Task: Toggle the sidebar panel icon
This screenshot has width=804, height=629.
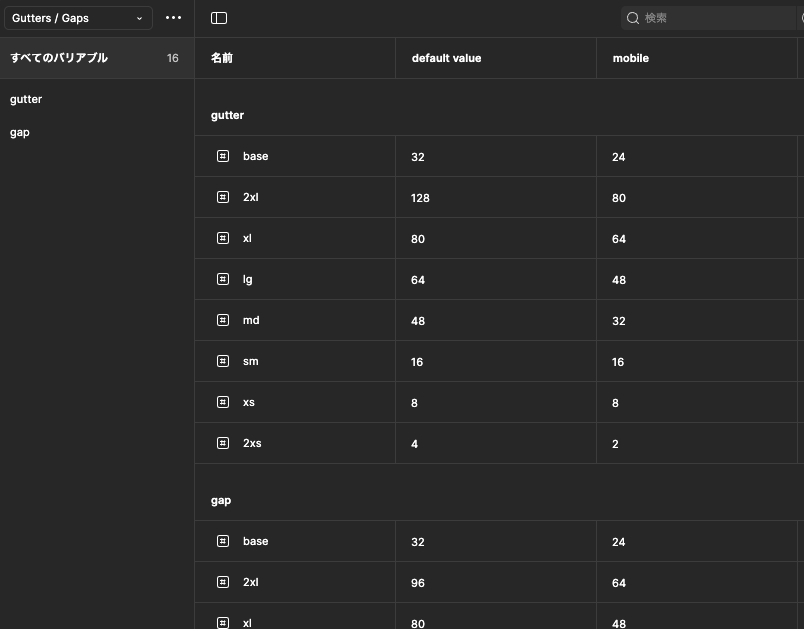Action: (219, 18)
